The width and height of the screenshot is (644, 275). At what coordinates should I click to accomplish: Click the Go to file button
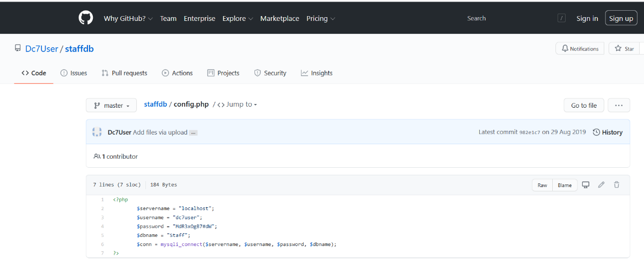[584, 105]
